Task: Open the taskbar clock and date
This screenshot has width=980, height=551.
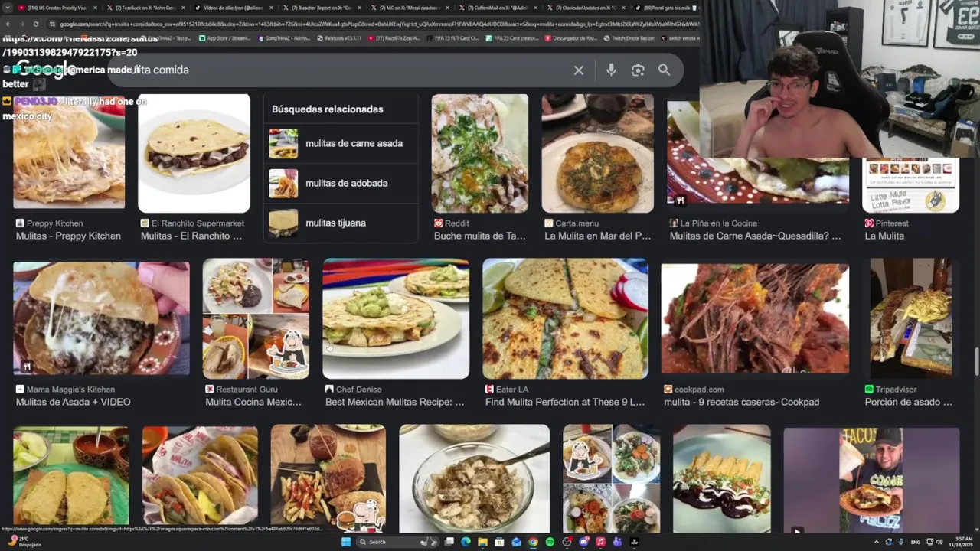Action: click(962, 542)
